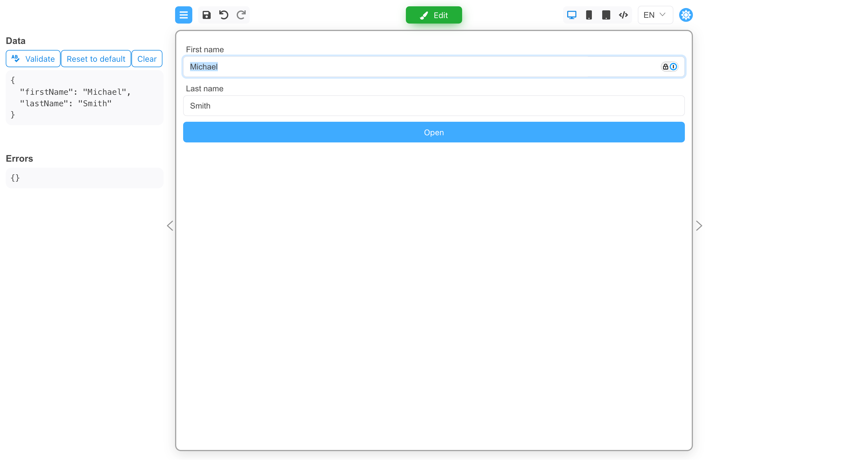Click inside the Last name input
This screenshot has width=868, height=460.
[x=434, y=106]
